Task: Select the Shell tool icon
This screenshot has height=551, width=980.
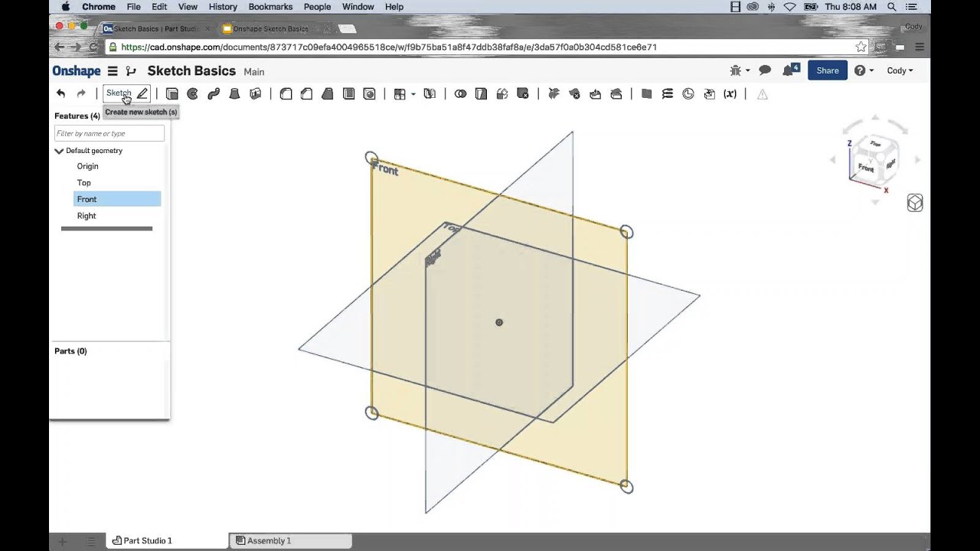Action: [x=348, y=94]
